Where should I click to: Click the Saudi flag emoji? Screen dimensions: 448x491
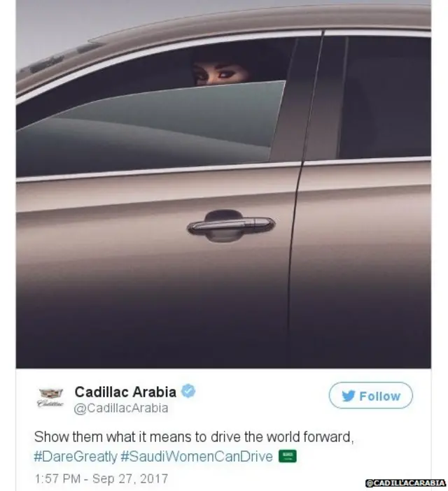pyautogui.click(x=288, y=456)
